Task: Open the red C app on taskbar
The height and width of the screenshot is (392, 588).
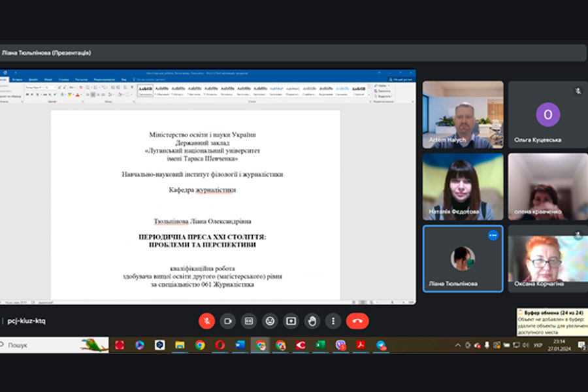Action: tap(301, 345)
